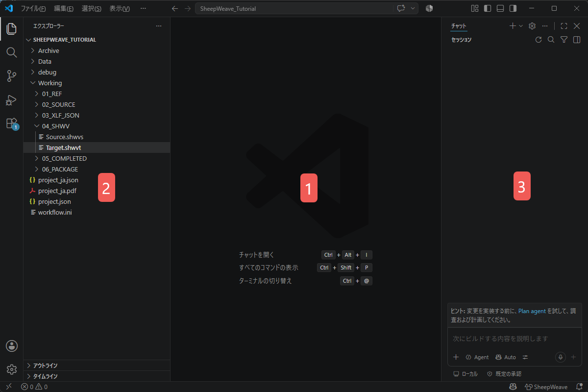The image size is (588, 392).
Task: Close the chat panel
Action: [577, 26]
